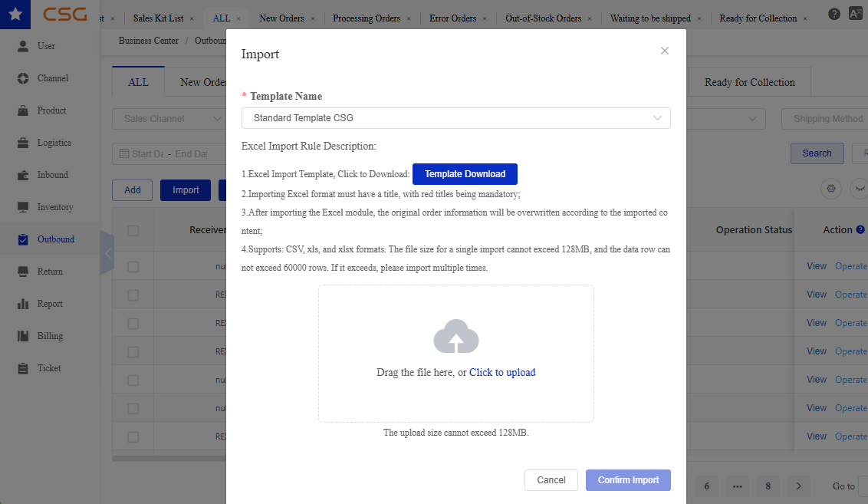868x504 pixels.
Task: Click the Template Download button
Action: [x=465, y=174]
